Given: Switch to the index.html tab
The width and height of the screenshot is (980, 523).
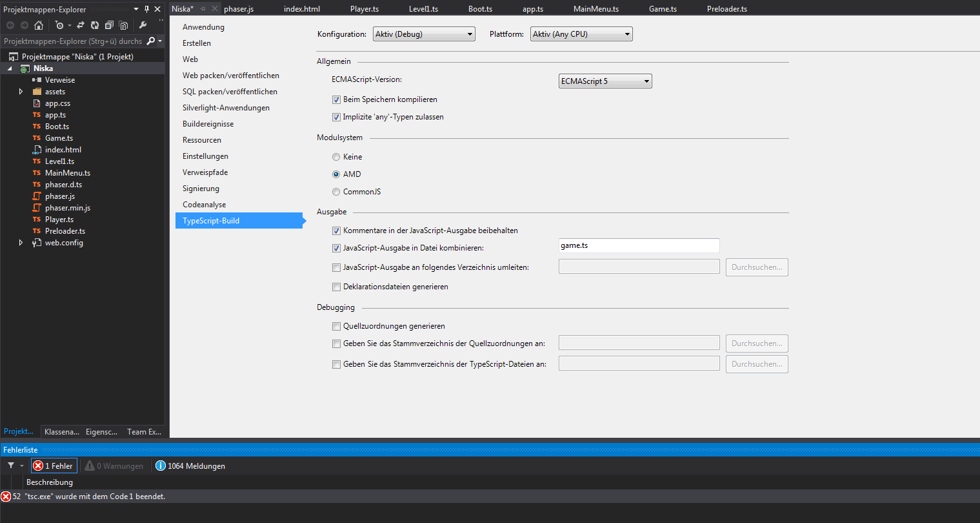Looking at the screenshot, I should pos(302,9).
